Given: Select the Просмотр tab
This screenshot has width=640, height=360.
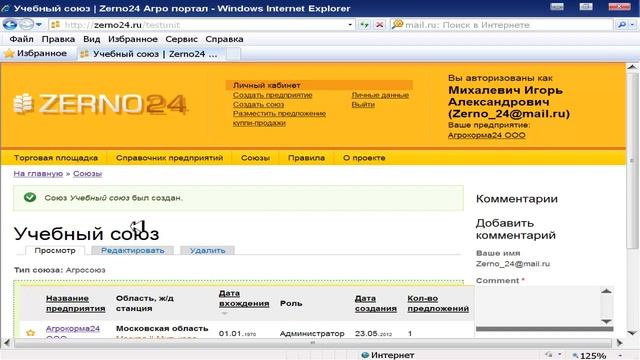Looking at the screenshot, I should pyautogui.click(x=55, y=250).
